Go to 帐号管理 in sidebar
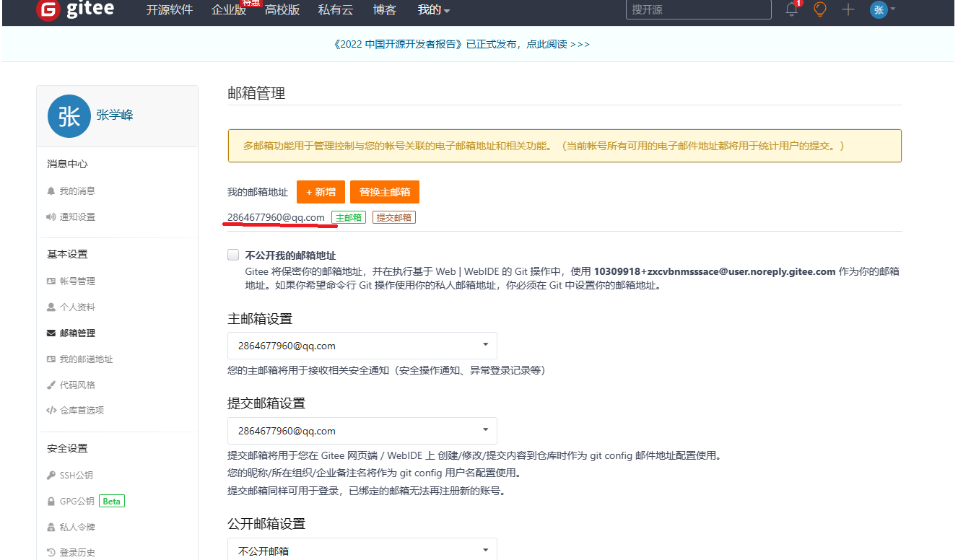 (77, 281)
